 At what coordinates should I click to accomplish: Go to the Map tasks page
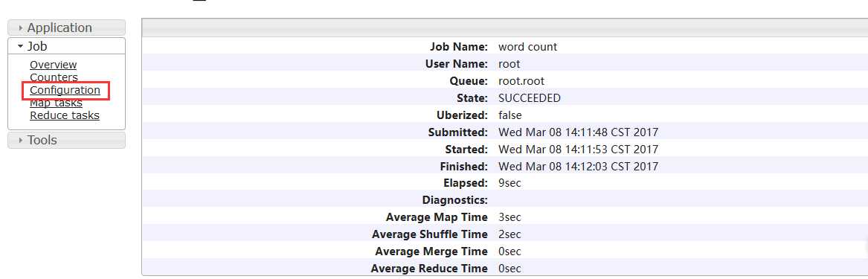point(56,103)
